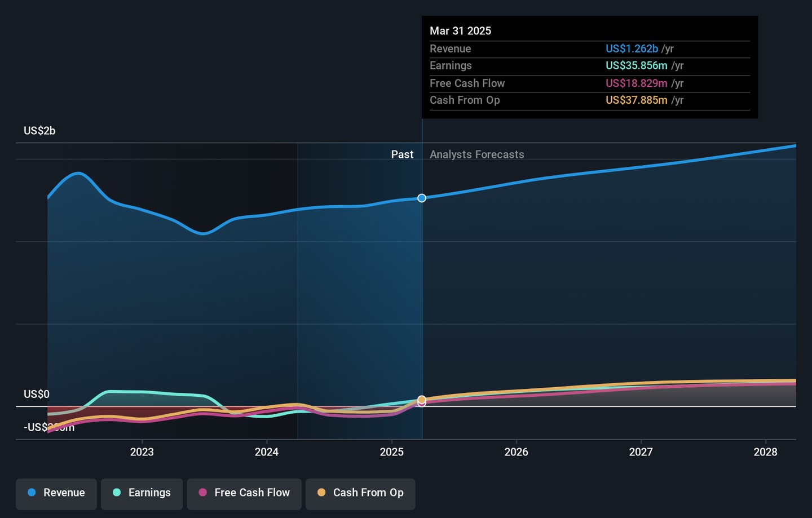The height and width of the screenshot is (518, 812).
Task: Toggle the Revenue series in the legend
Action: click(56, 493)
